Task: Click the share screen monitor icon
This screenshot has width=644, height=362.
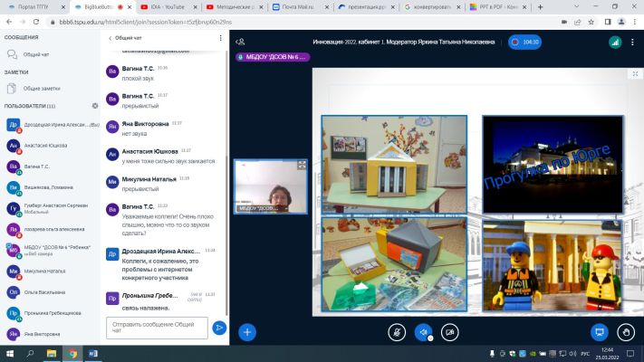Action: 600,332
